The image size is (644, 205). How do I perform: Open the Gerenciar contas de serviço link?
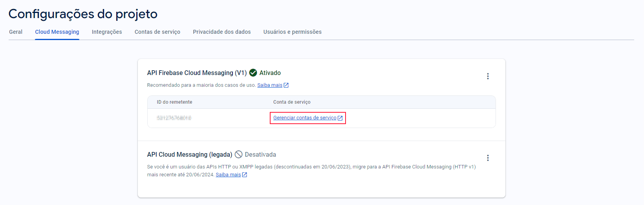305,118
